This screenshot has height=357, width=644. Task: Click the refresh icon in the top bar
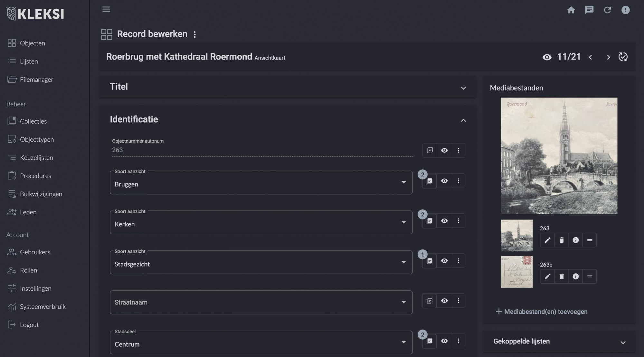(607, 10)
